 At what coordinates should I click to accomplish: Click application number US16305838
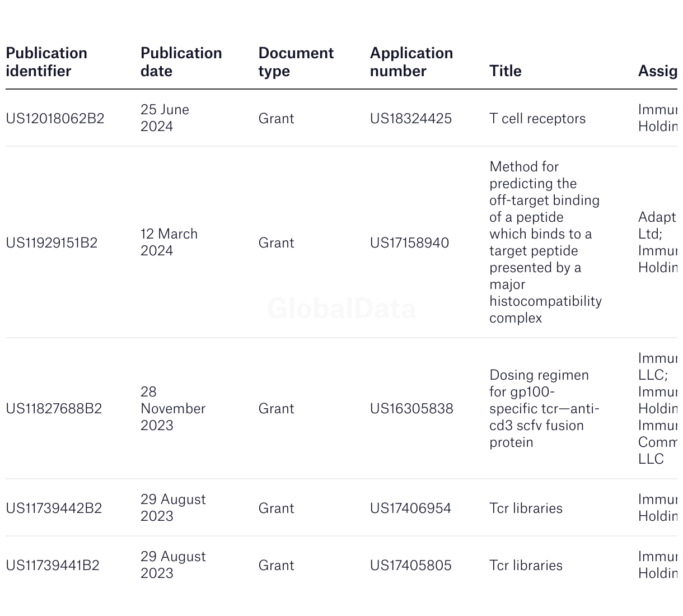pos(411,409)
